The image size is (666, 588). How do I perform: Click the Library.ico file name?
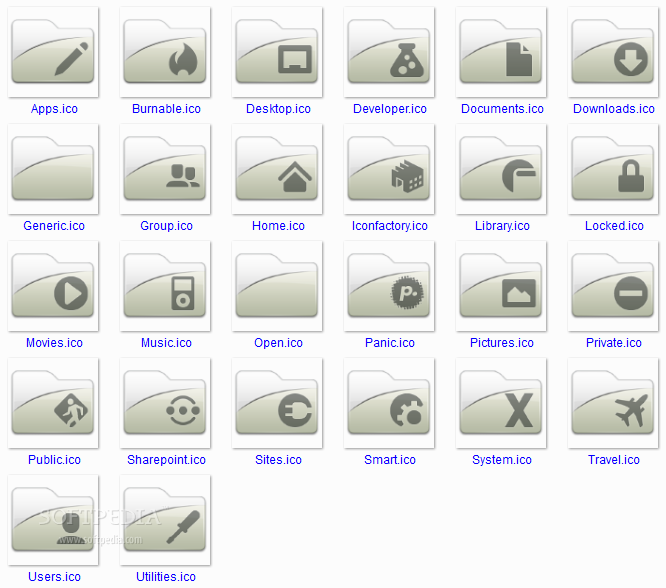502,226
